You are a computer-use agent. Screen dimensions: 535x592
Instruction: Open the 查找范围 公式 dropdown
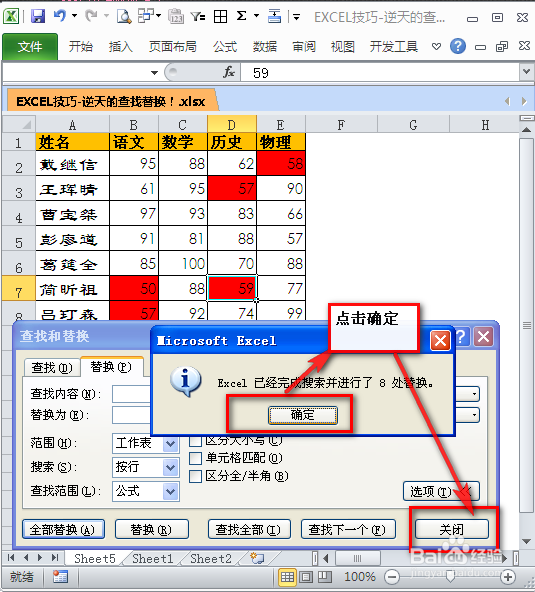pos(170,492)
